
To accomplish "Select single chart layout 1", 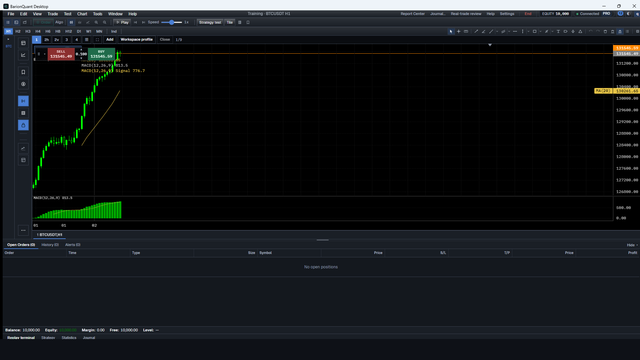I will pyautogui.click(x=36, y=40).
